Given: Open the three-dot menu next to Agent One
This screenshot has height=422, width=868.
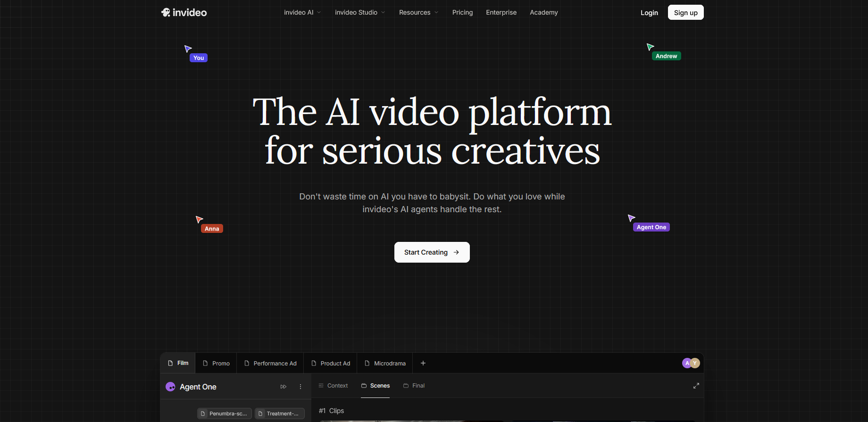Looking at the screenshot, I should coord(300,387).
